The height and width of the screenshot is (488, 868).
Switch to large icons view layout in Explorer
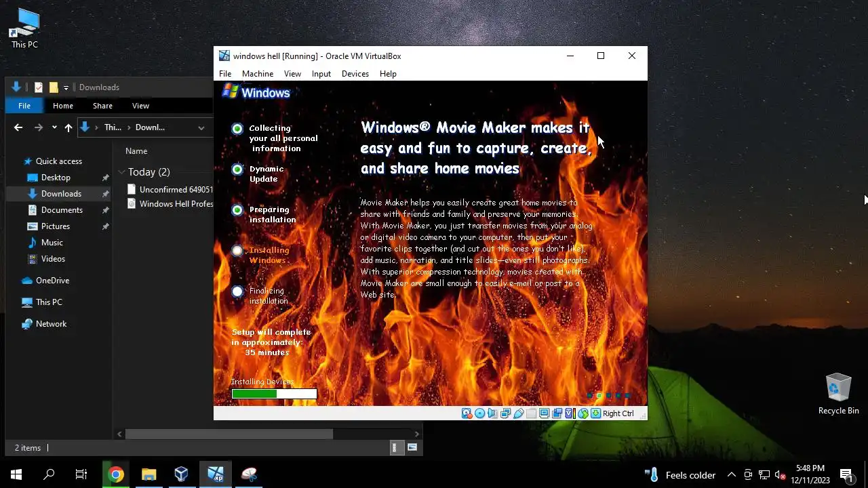(412, 447)
